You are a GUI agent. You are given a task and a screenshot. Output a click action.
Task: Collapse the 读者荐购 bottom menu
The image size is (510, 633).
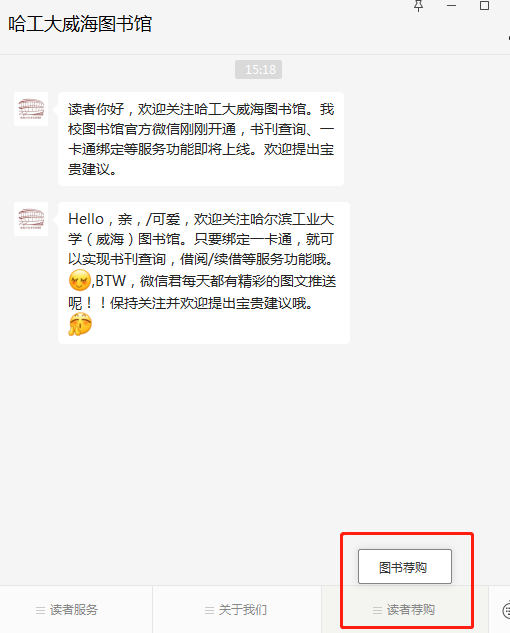[405, 610]
